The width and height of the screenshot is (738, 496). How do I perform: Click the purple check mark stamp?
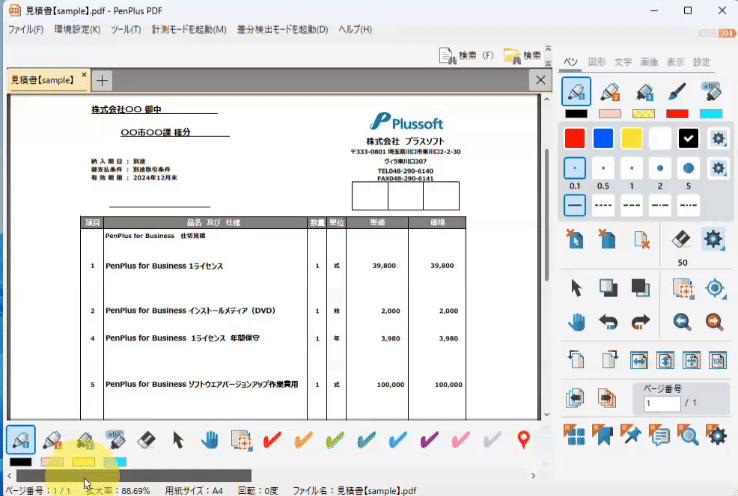(x=429, y=440)
